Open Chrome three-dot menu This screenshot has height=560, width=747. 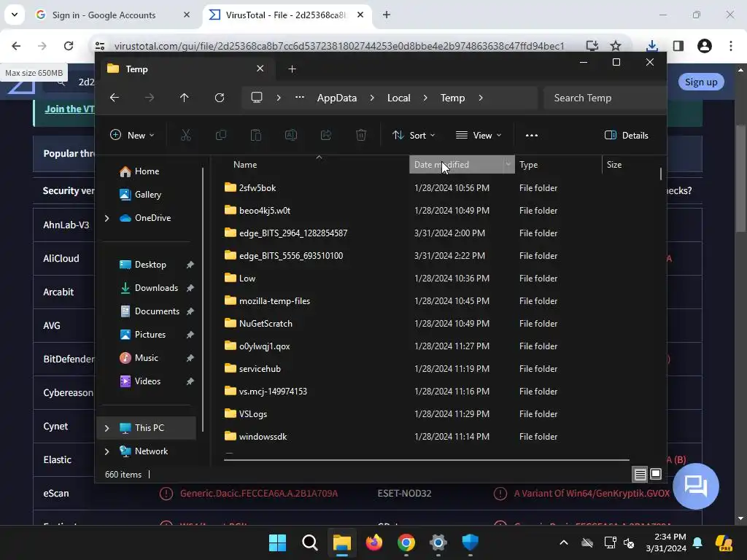click(x=731, y=46)
